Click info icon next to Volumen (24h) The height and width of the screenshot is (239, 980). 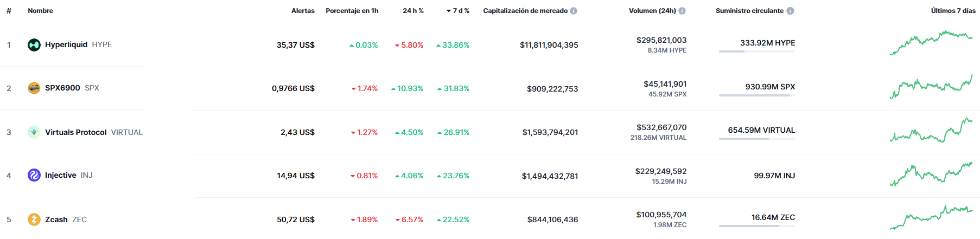(682, 11)
